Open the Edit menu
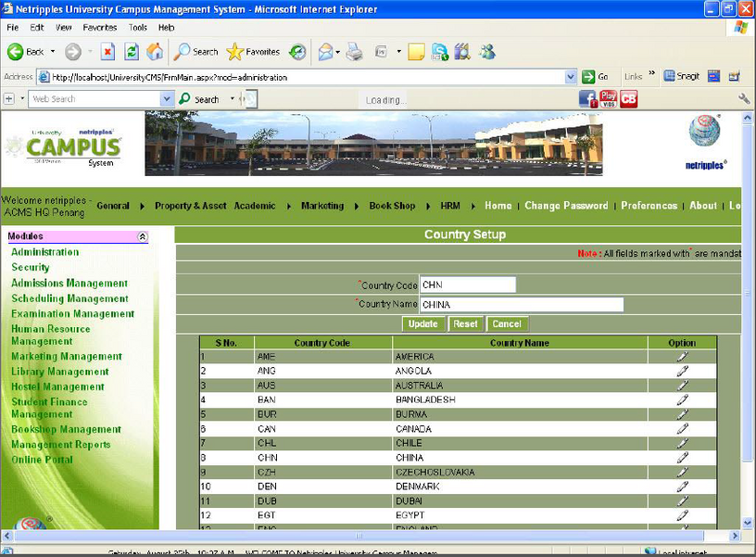The width and height of the screenshot is (756, 557). [x=37, y=28]
